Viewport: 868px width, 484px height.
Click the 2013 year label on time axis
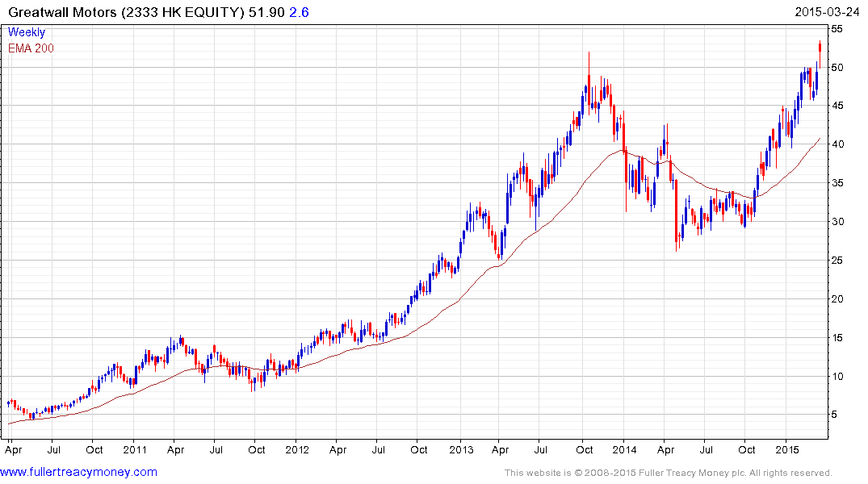click(461, 449)
